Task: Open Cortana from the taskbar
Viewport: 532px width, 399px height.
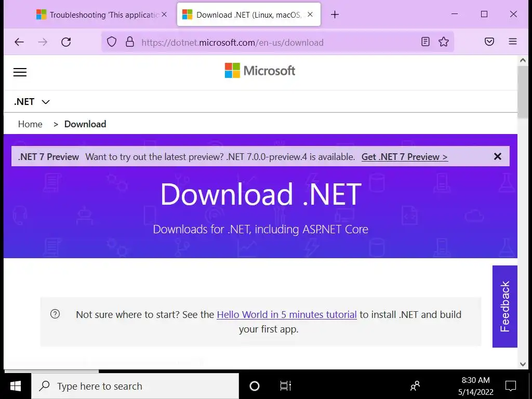Action: (x=255, y=386)
